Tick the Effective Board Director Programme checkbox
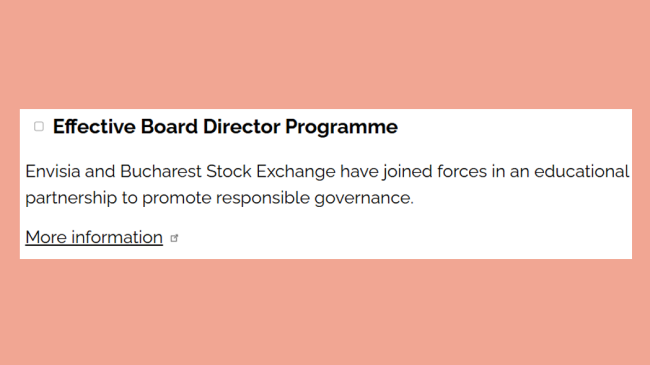 tap(39, 127)
